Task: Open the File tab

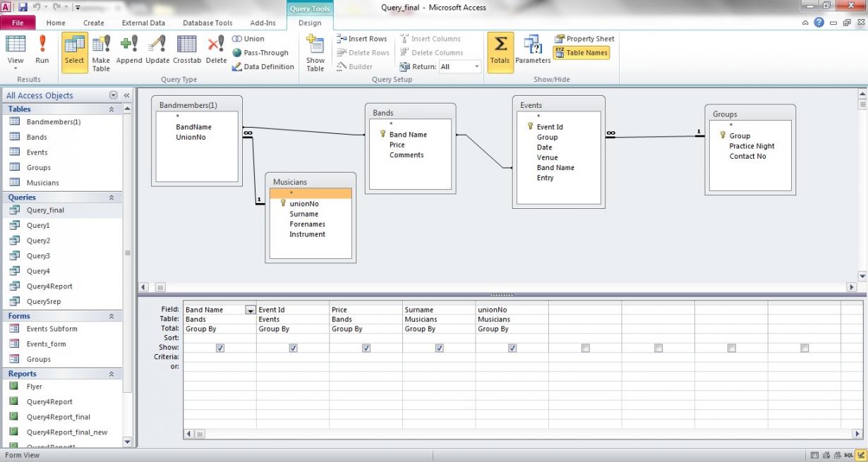Action: tap(18, 23)
